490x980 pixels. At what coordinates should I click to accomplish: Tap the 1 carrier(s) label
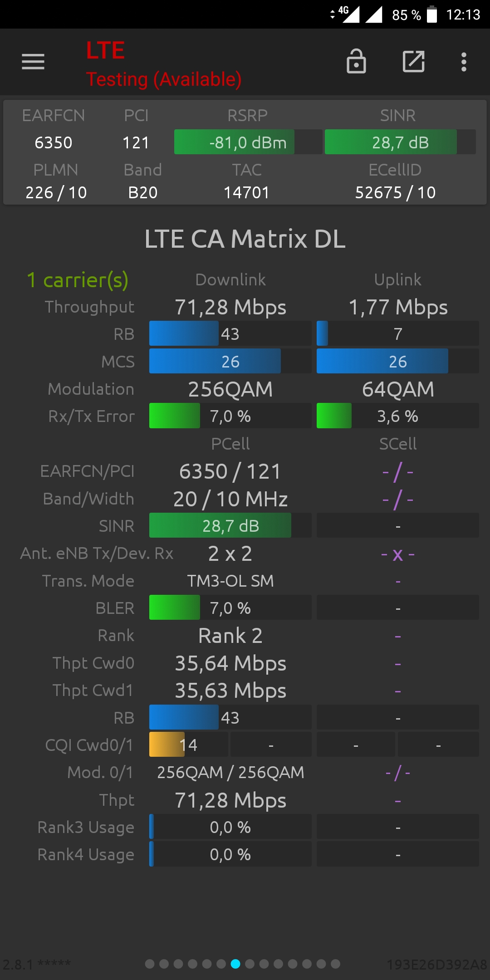[78, 280]
